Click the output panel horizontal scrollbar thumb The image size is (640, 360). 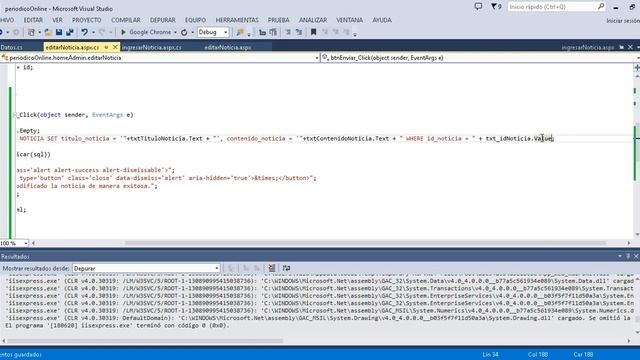(x=145, y=340)
